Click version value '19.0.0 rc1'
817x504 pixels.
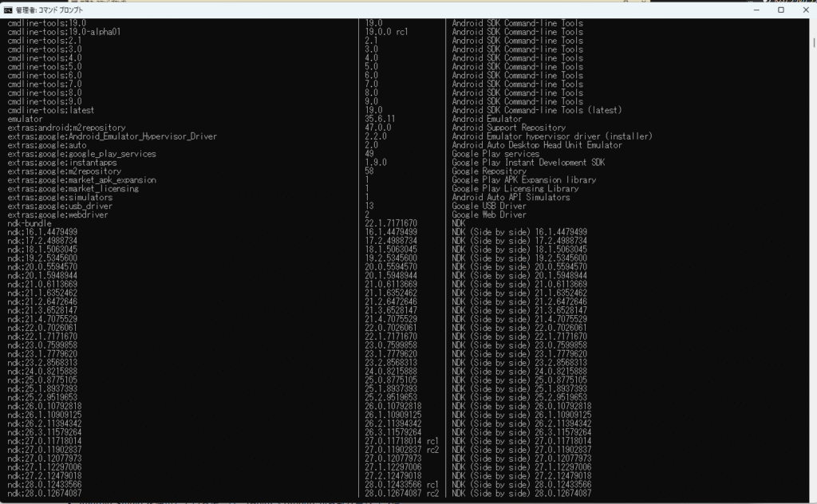point(387,32)
